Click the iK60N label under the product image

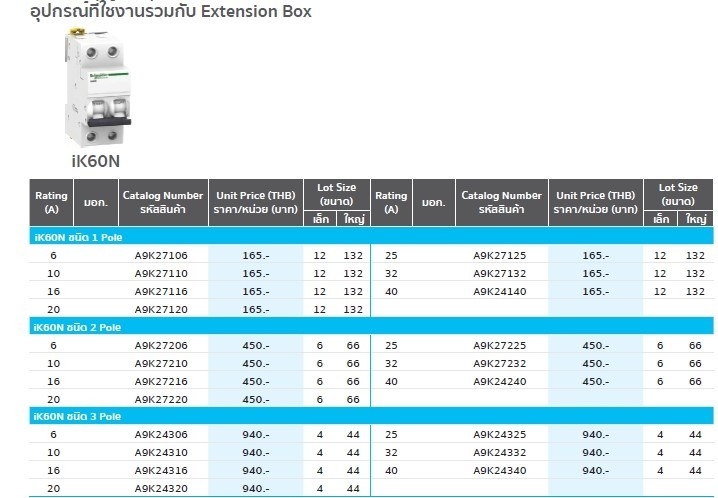[x=96, y=161]
